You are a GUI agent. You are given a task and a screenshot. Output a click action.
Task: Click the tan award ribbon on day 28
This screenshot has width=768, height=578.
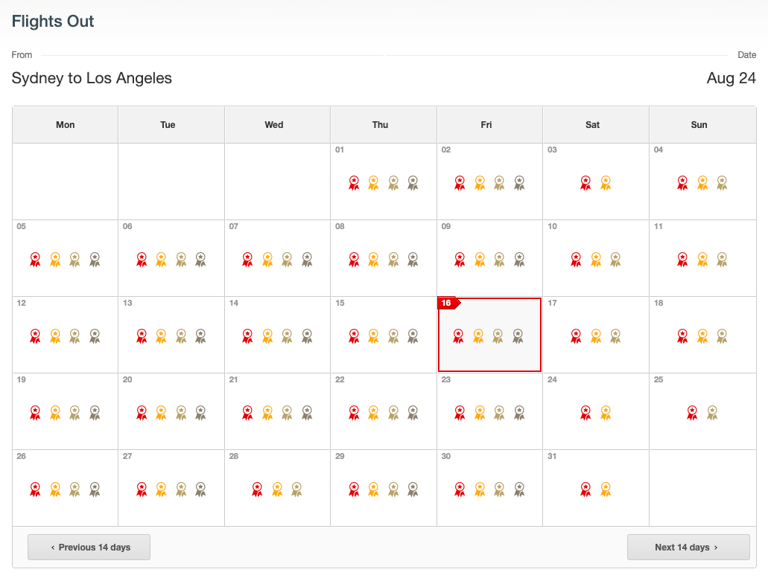[296, 489]
